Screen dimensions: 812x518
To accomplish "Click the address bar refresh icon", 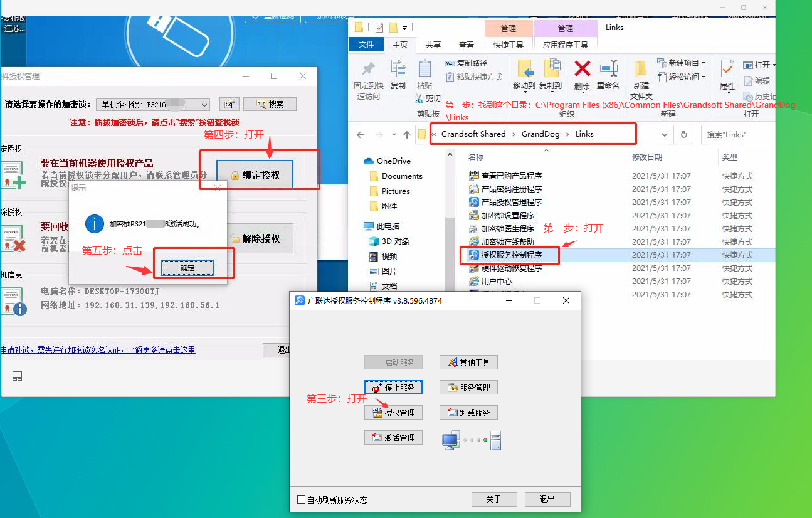I will 684,135.
